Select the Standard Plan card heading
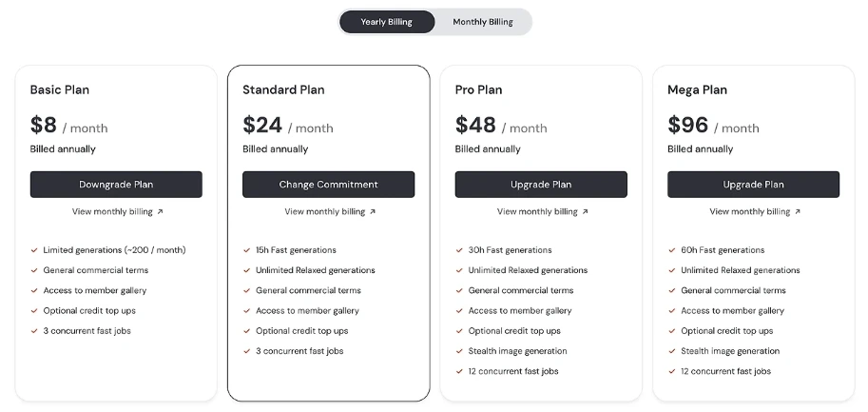 283,89
